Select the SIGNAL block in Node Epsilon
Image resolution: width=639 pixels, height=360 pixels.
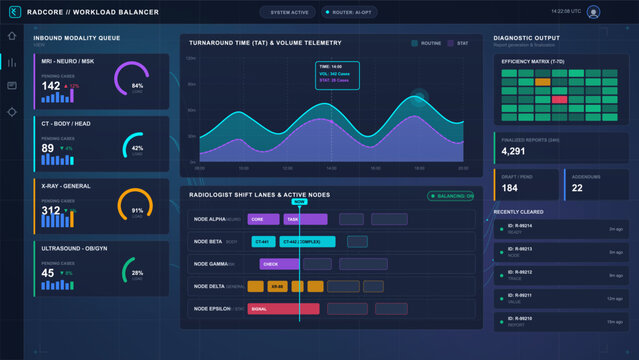tap(283, 309)
